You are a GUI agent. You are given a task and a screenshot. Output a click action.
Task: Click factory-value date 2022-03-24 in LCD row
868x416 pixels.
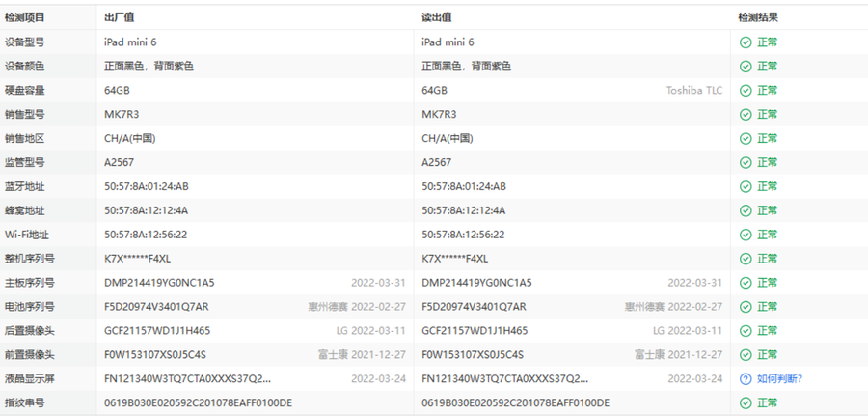pos(378,379)
